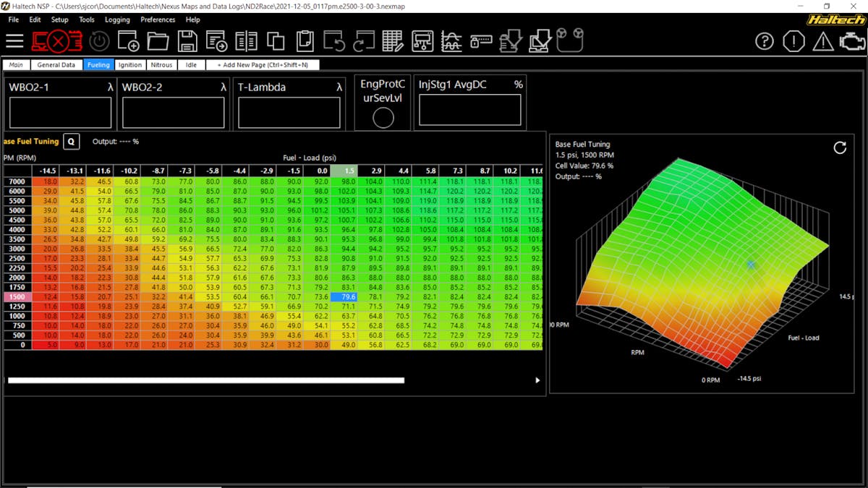
Task: Reset the 3D fuel map view
Action: coord(840,147)
